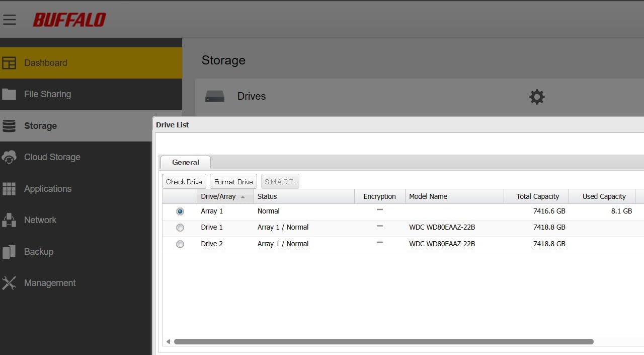
Task: Click the Storage stacked-disks icon
Action: click(x=10, y=125)
